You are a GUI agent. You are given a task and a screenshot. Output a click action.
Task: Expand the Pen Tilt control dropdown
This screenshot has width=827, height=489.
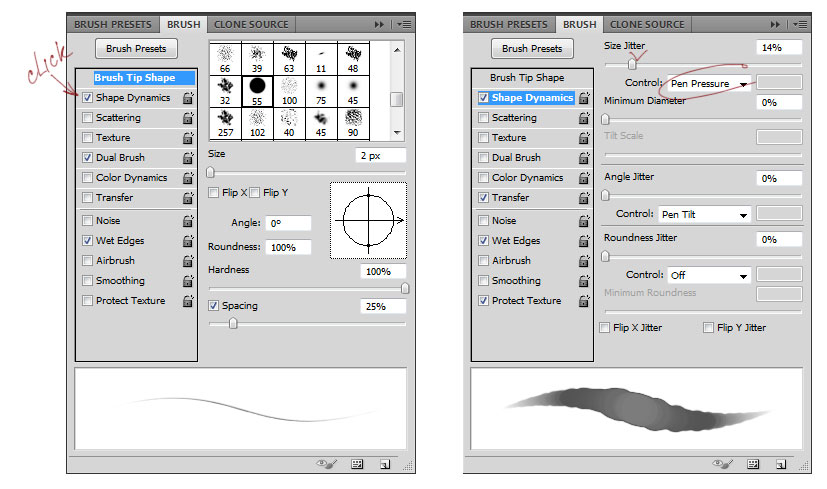click(703, 214)
